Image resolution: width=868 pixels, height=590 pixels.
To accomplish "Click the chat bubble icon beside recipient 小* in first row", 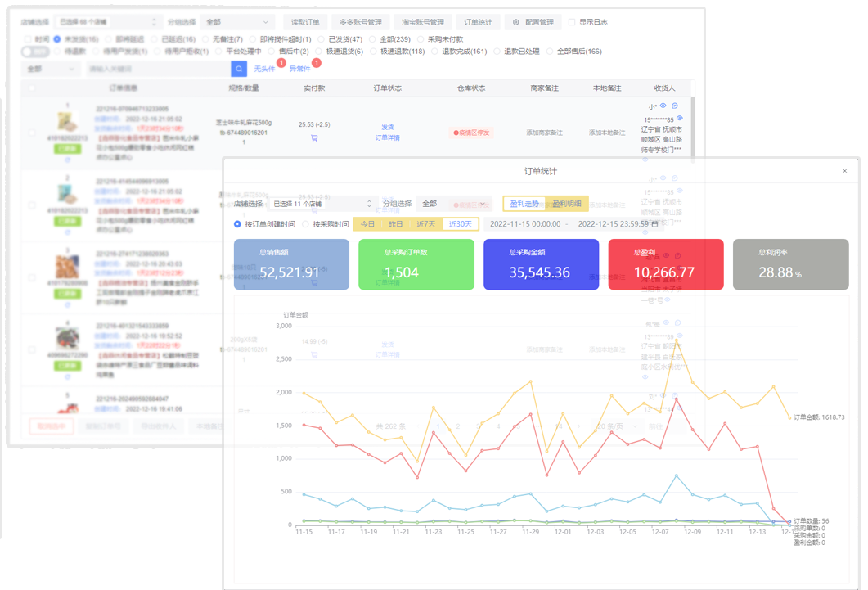I will click(675, 106).
